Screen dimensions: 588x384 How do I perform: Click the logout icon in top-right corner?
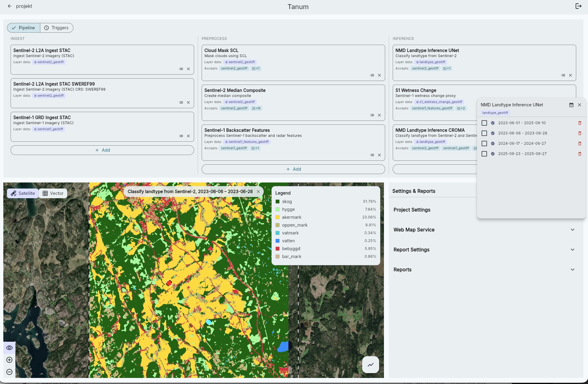coord(578,6)
